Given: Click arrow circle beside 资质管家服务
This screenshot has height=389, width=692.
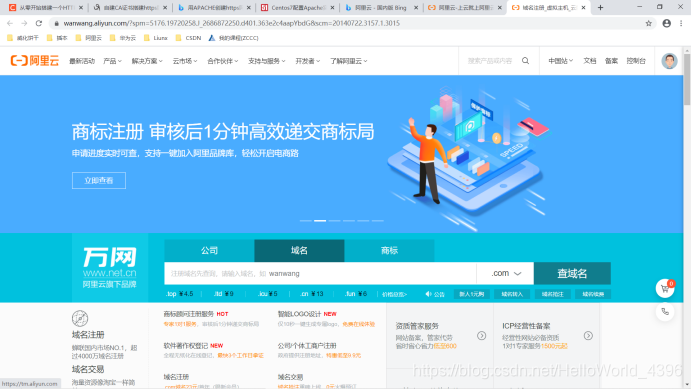Looking at the screenshot, I should click(481, 336).
